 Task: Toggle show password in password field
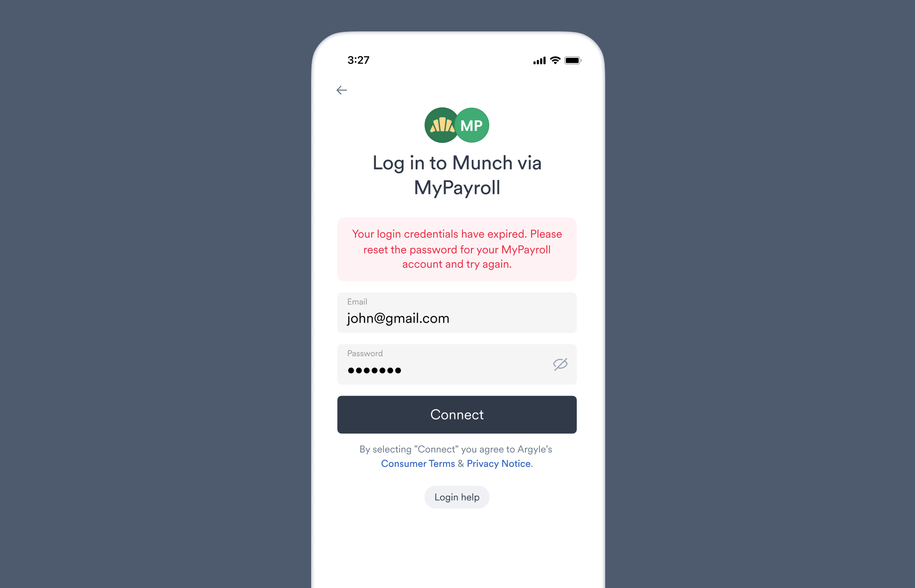[559, 363]
